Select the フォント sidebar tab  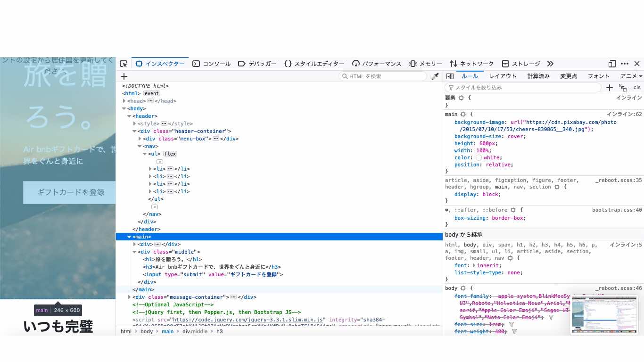click(x=599, y=76)
